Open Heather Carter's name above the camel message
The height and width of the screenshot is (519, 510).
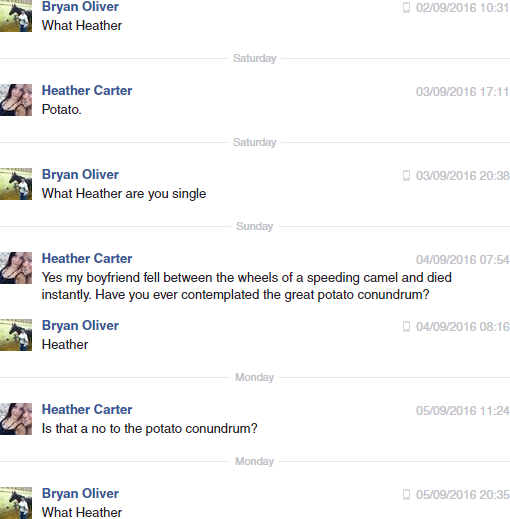click(87, 258)
